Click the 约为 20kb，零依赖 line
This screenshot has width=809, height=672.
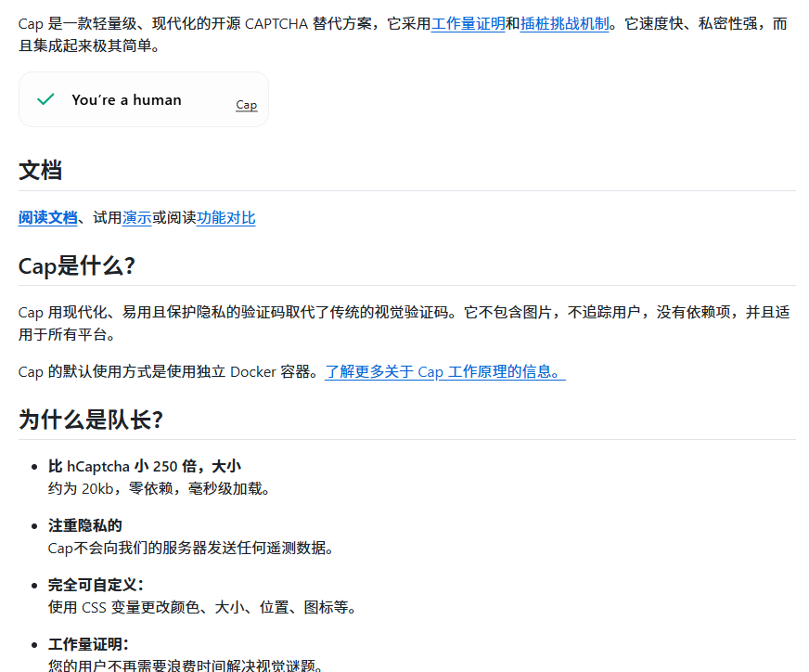[x=159, y=488]
